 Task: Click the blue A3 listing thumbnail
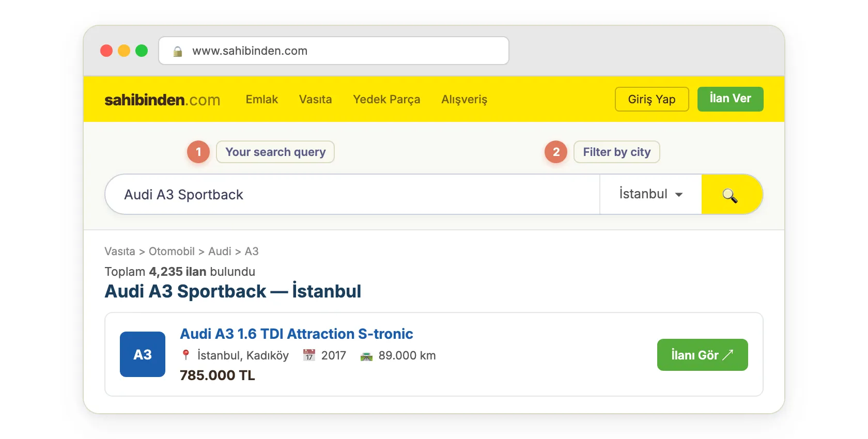(x=143, y=354)
